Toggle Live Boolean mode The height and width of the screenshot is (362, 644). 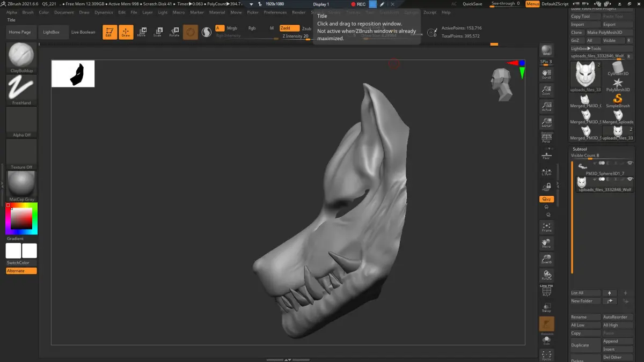tap(83, 32)
